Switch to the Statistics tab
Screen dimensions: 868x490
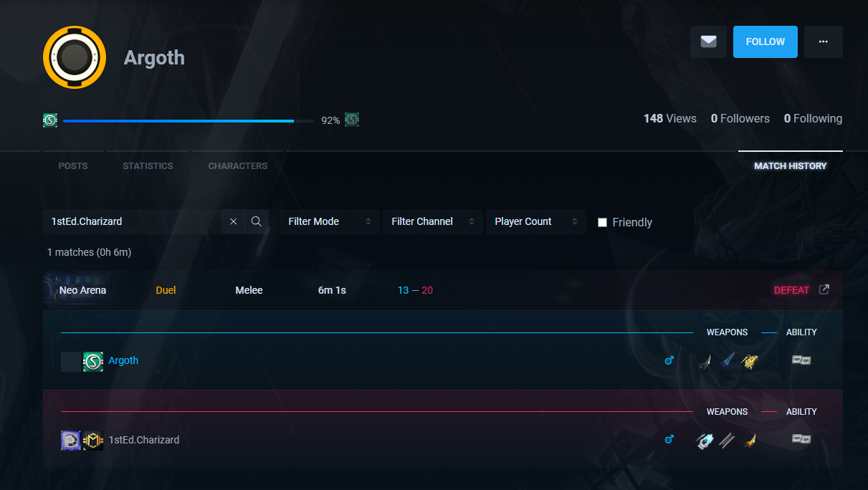(148, 165)
